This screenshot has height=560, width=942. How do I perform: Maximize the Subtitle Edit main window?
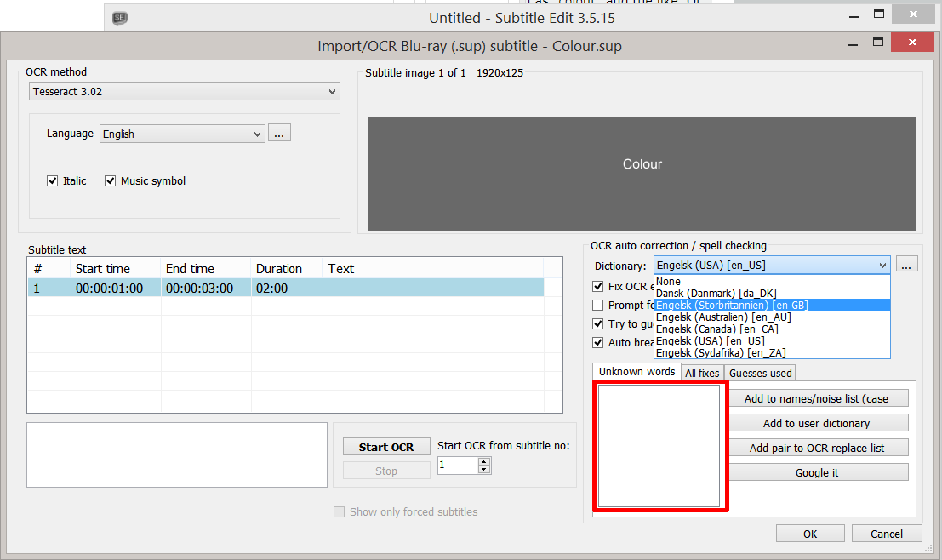coord(879,14)
